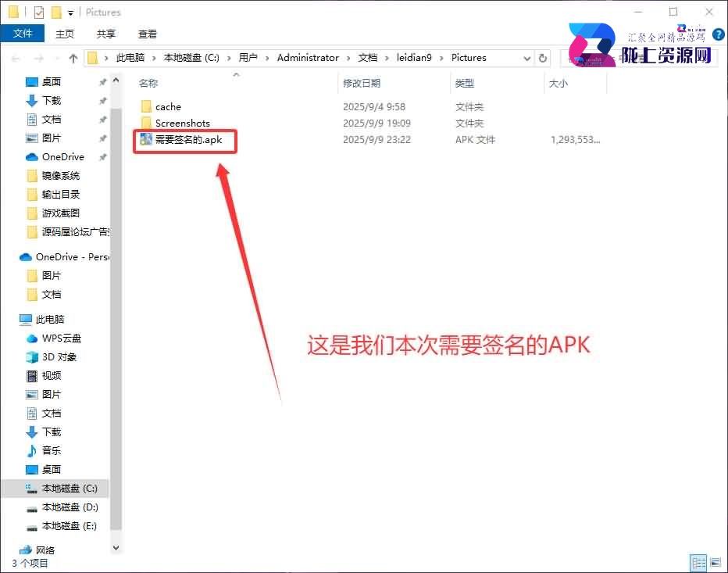Select 本地磁盘 (E:) in navigation pane
The width and height of the screenshot is (728, 573).
[x=70, y=525]
